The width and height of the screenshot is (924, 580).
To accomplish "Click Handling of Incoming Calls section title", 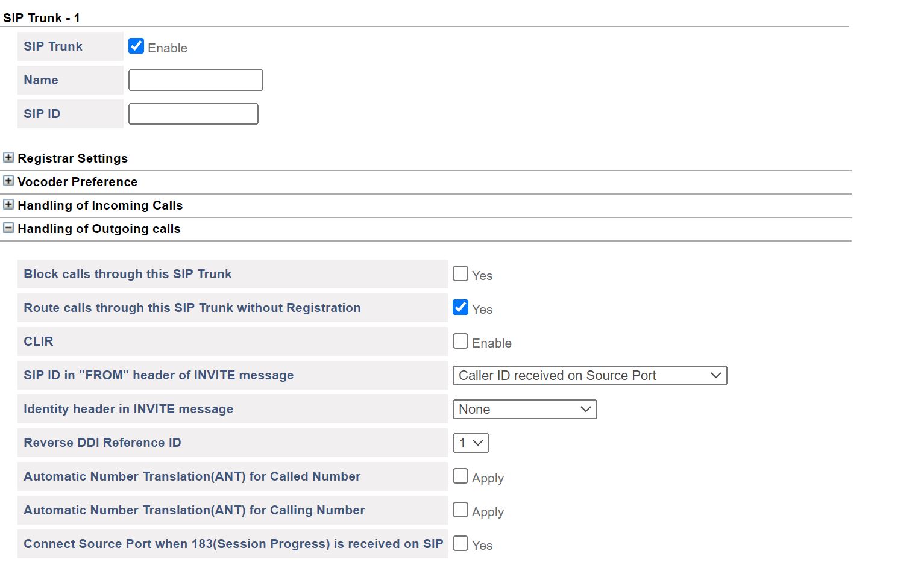I will point(100,205).
